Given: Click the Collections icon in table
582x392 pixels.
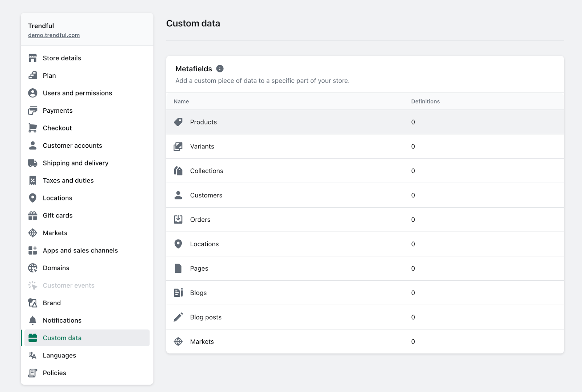Looking at the screenshot, I should pos(178,171).
